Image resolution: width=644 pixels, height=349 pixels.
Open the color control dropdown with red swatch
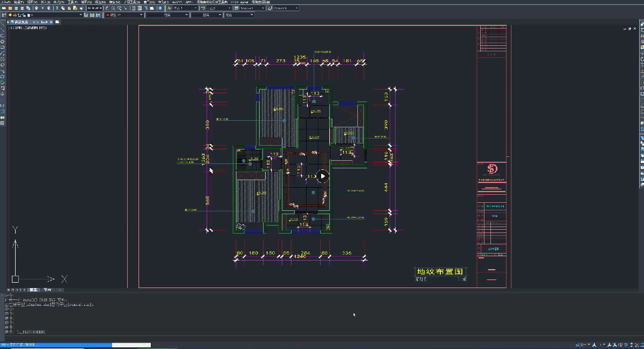click(x=141, y=15)
